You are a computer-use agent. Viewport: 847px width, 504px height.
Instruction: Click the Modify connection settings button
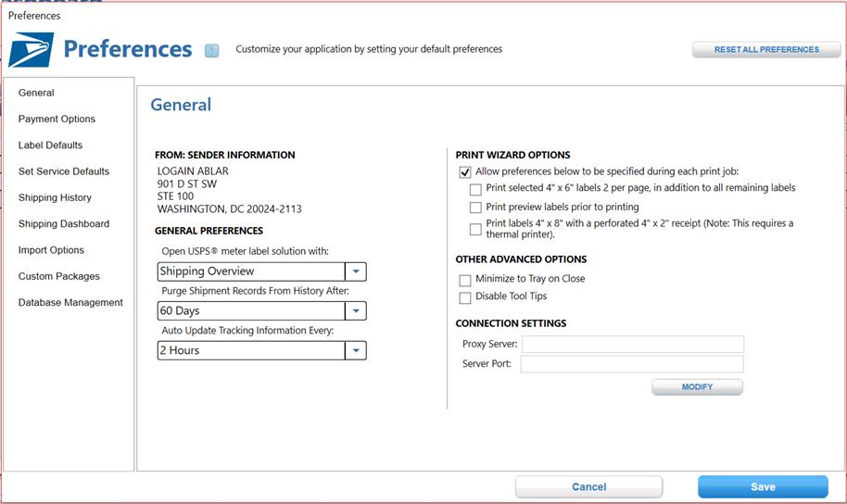click(697, 386)
